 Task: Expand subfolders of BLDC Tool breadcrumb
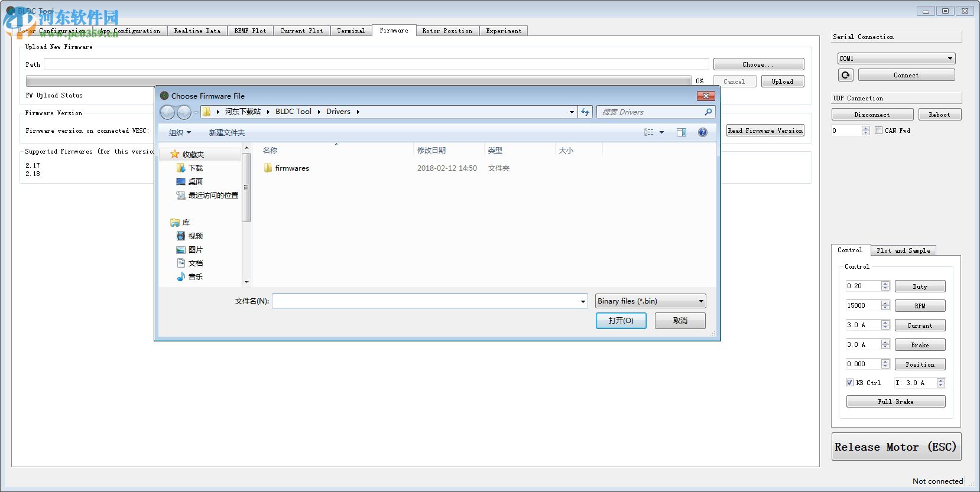(318, 112)
